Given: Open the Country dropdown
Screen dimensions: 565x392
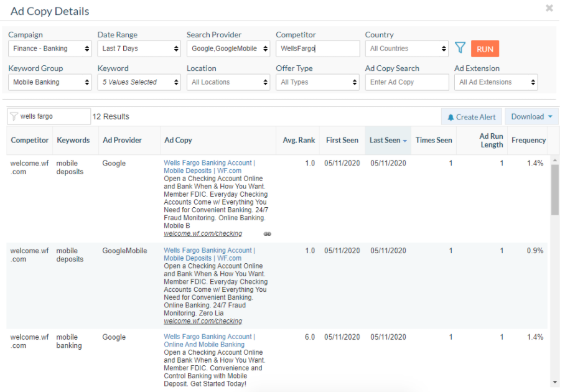Looking at the screenshot, I should coord(407,49).
